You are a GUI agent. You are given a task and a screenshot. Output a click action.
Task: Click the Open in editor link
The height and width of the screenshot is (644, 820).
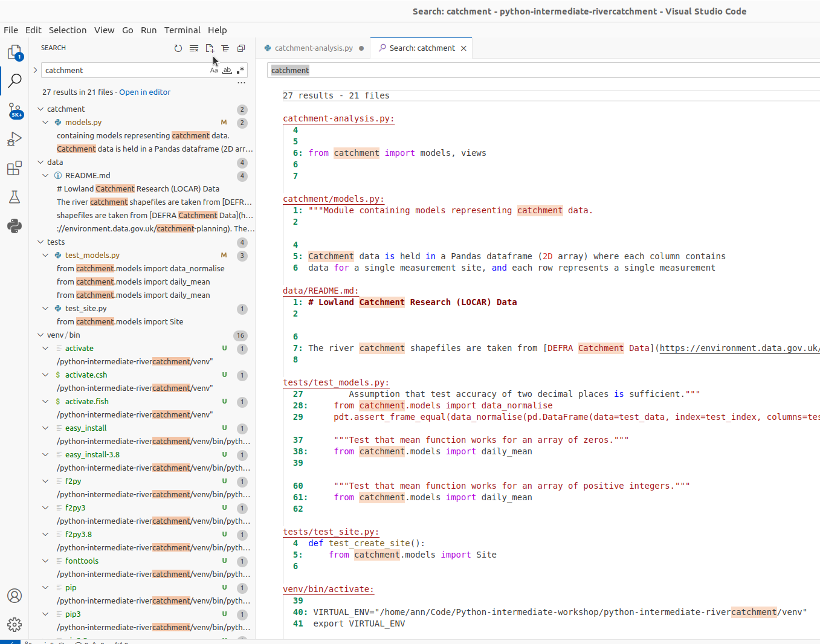point(145,92)
